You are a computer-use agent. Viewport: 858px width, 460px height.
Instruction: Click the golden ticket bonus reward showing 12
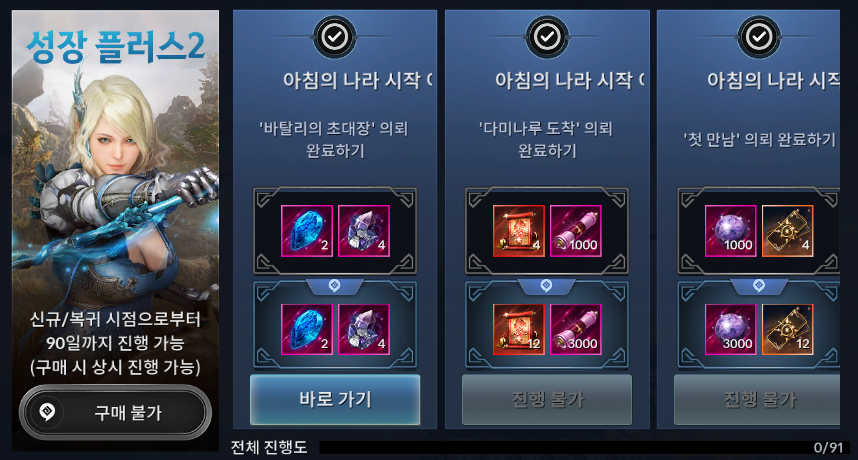(787, 329)
